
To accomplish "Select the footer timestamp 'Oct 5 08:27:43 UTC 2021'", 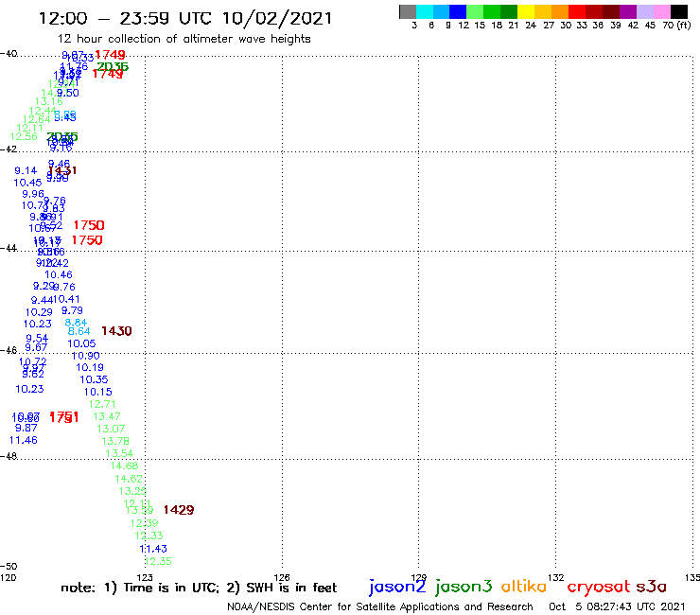I will [x=617, y=606].
